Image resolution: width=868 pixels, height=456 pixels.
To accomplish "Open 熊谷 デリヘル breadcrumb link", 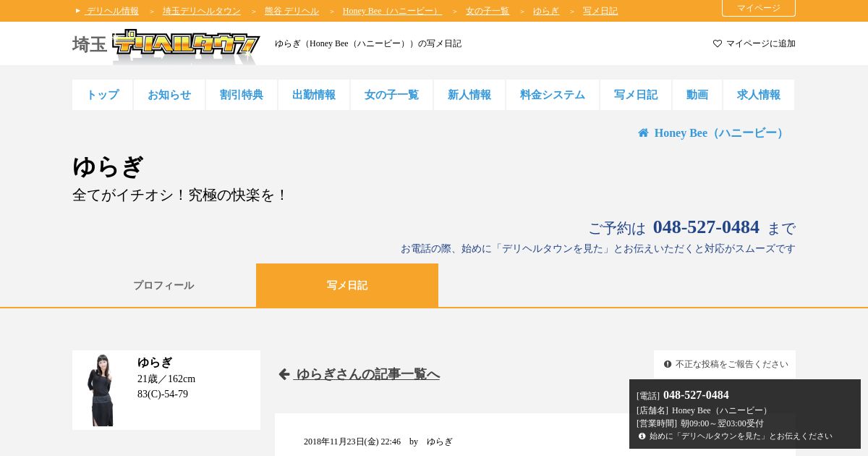I will [x=292, y=11].
